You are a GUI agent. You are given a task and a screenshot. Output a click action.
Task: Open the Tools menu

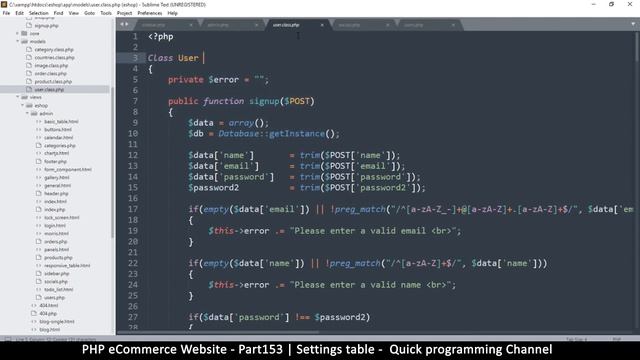106,13
